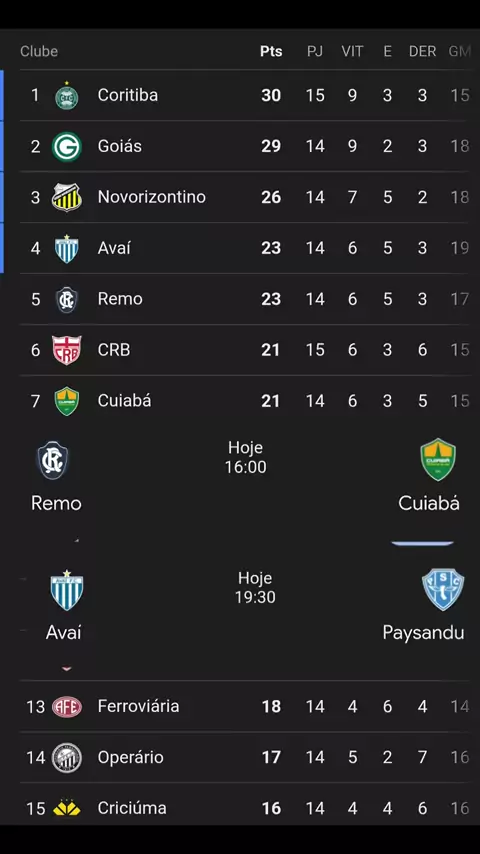Open the Avaí team name in standings

(114, 248)
